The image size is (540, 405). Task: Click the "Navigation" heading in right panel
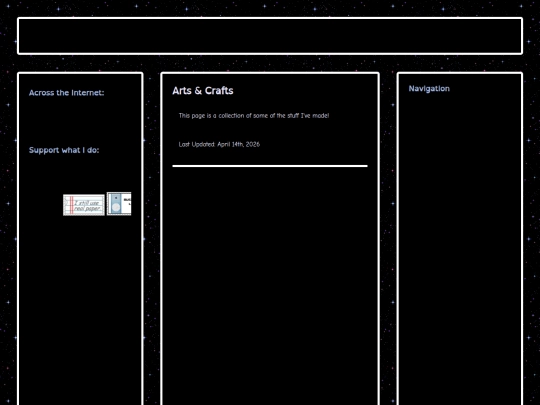(429, 89)
